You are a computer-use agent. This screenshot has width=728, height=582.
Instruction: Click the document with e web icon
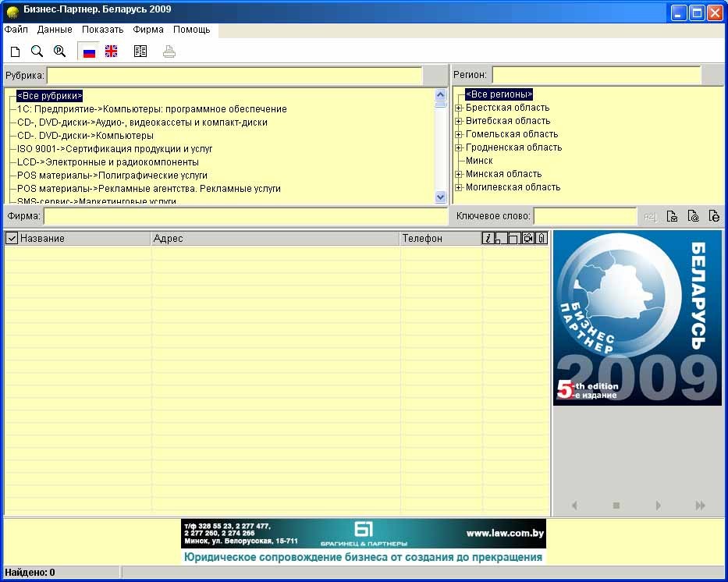(x=714, y=216)
